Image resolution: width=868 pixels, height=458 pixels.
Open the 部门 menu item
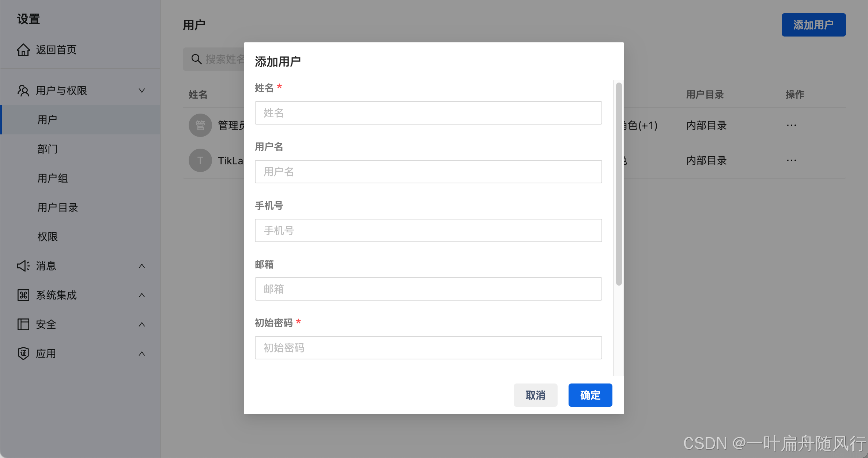click(80, 149)
